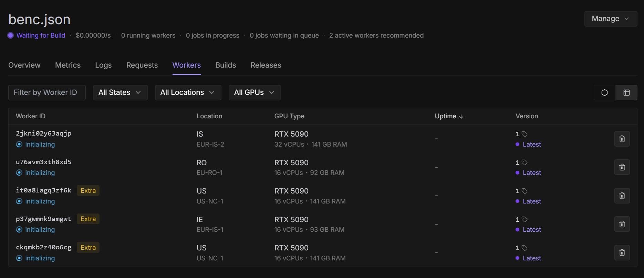The width and height of the screenshot is (644, 278).
Task: Click trash icon for worker ckqmkb2z40o6cg
Action: click(622, 253)
